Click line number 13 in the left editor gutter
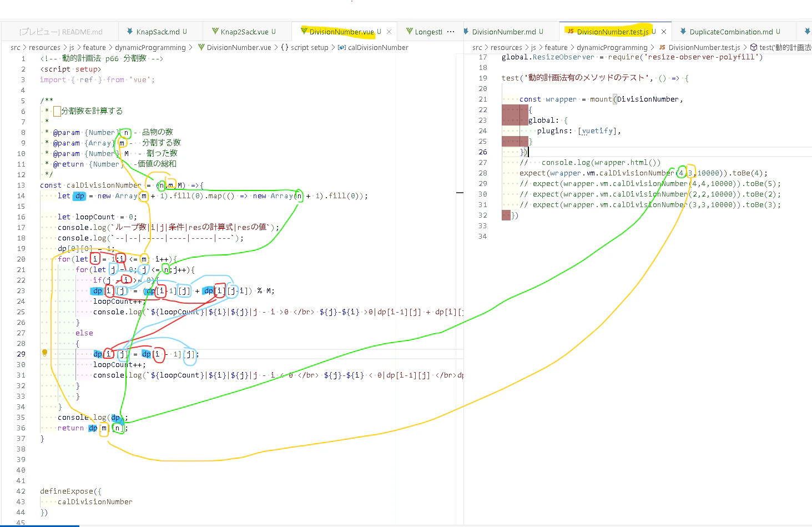Screen dimensions: 812x527 [21, 185]
